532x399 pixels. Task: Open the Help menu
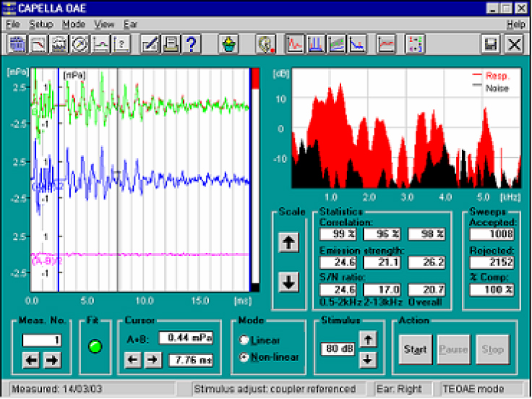[x=515, y=25]
